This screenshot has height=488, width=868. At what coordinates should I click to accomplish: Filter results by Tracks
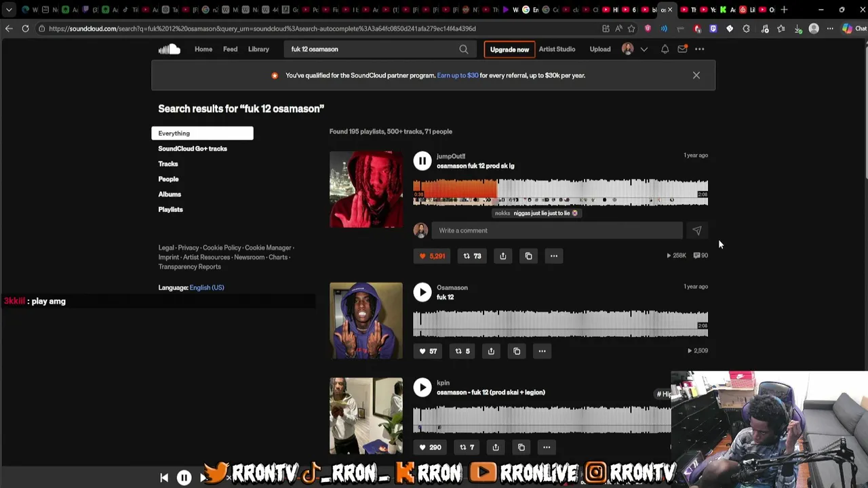click(168, 164)
